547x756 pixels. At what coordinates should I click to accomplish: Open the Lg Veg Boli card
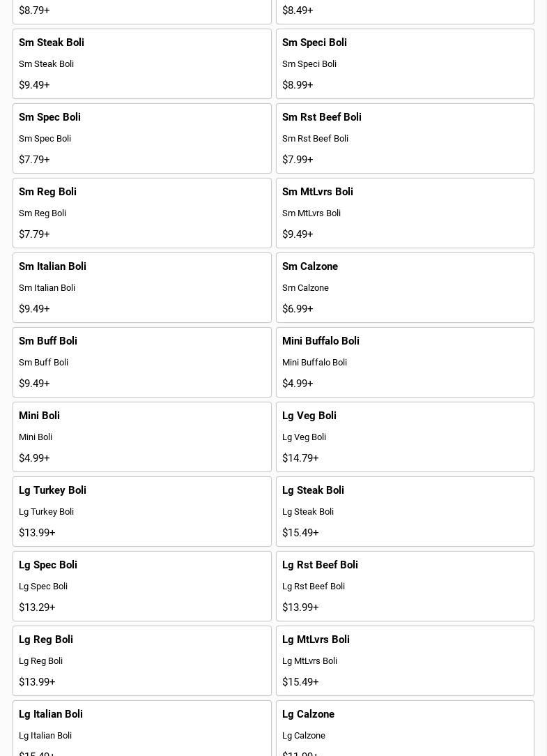[405, 437]
